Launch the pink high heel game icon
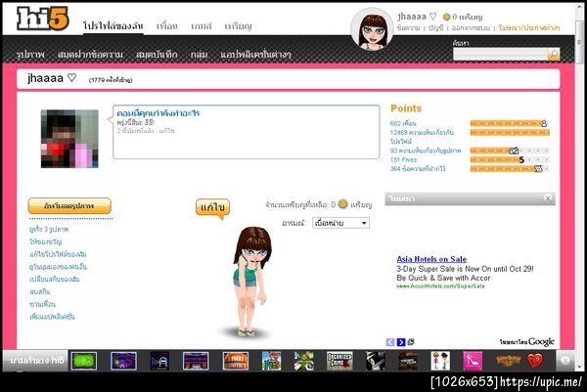 coord(473,361)
